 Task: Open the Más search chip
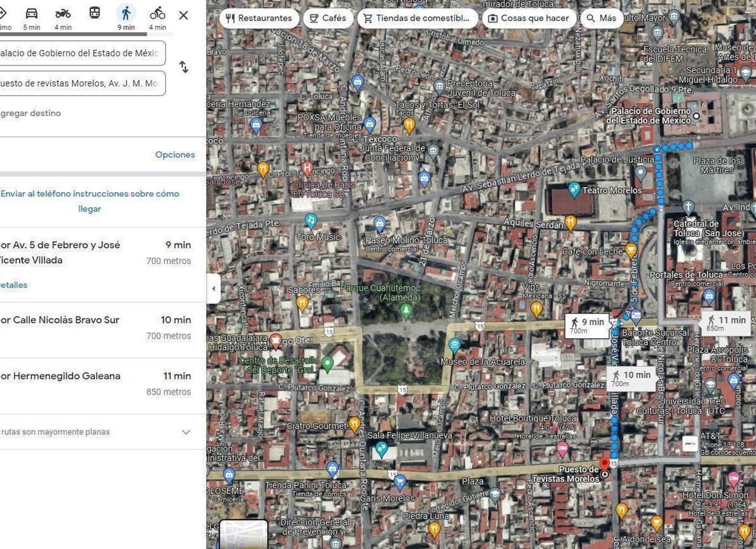(602, 18)
